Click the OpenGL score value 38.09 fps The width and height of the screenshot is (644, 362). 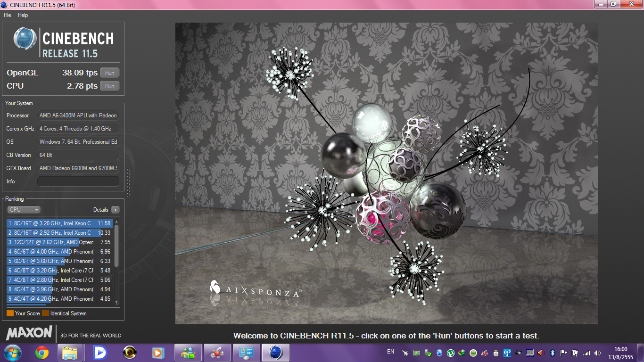(80, 73)
